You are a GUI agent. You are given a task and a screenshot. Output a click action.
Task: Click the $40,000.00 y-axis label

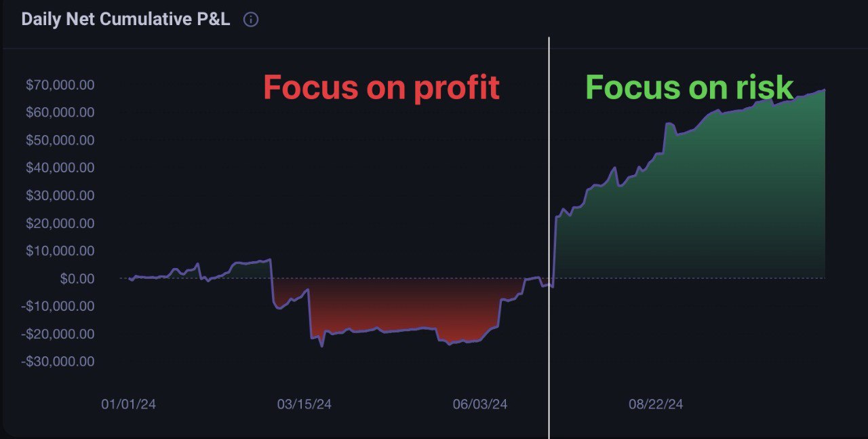point(60,168)
